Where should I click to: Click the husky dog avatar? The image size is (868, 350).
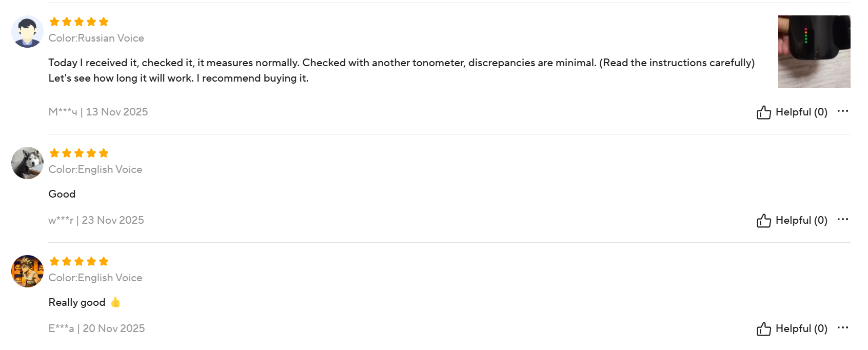pos(27,163)
